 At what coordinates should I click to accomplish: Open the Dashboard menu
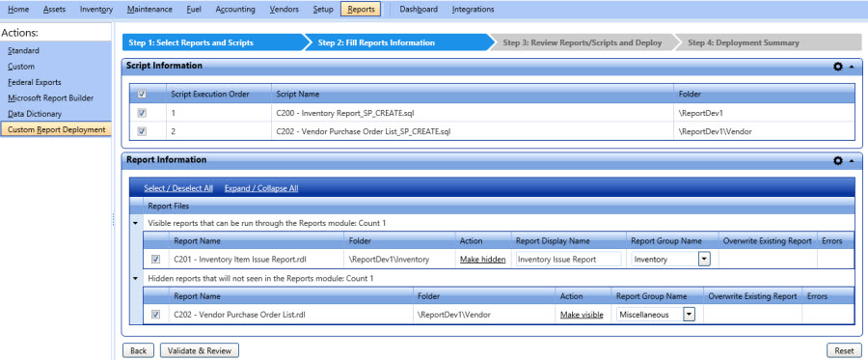click(419, 10)
